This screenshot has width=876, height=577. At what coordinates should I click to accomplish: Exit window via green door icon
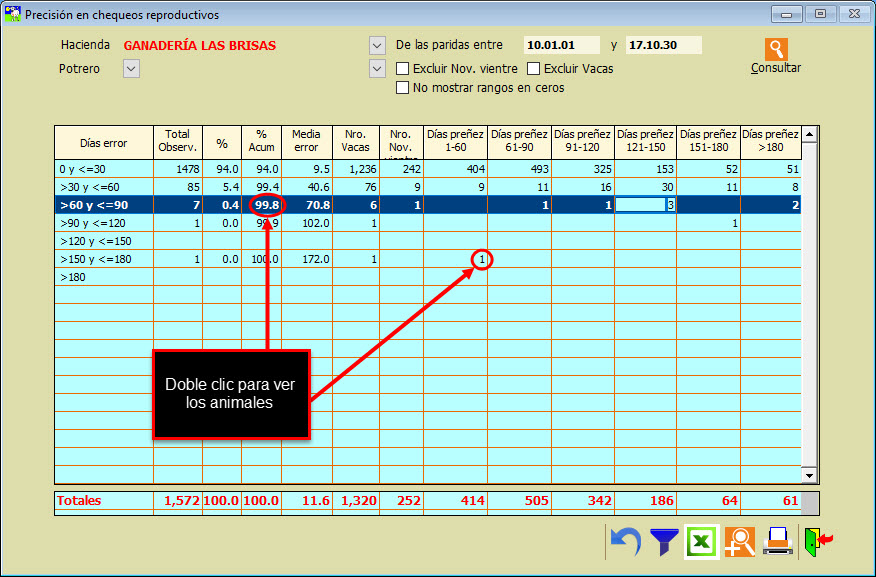[x=818, y=542]
